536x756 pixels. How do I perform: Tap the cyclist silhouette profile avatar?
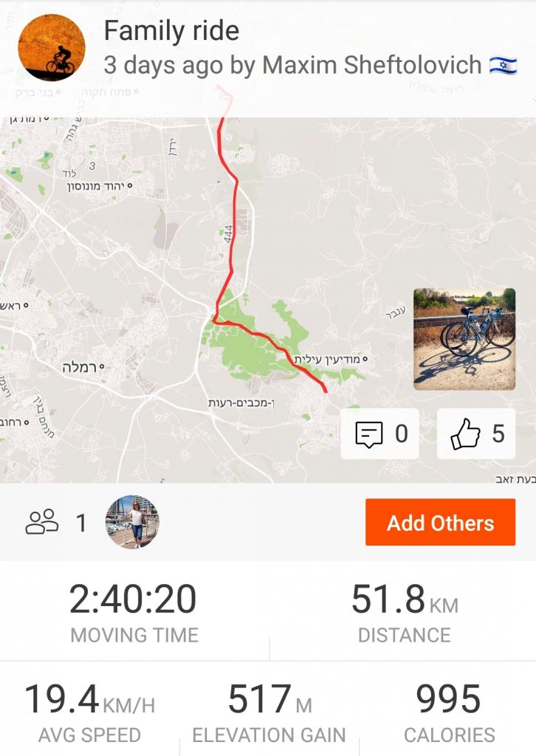[x=51, y=47]
